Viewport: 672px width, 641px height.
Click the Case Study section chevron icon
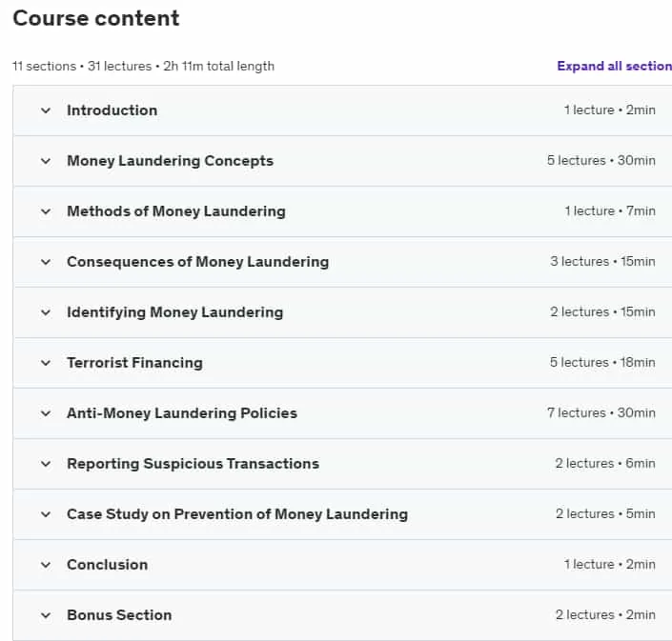(x=46, y=514)
